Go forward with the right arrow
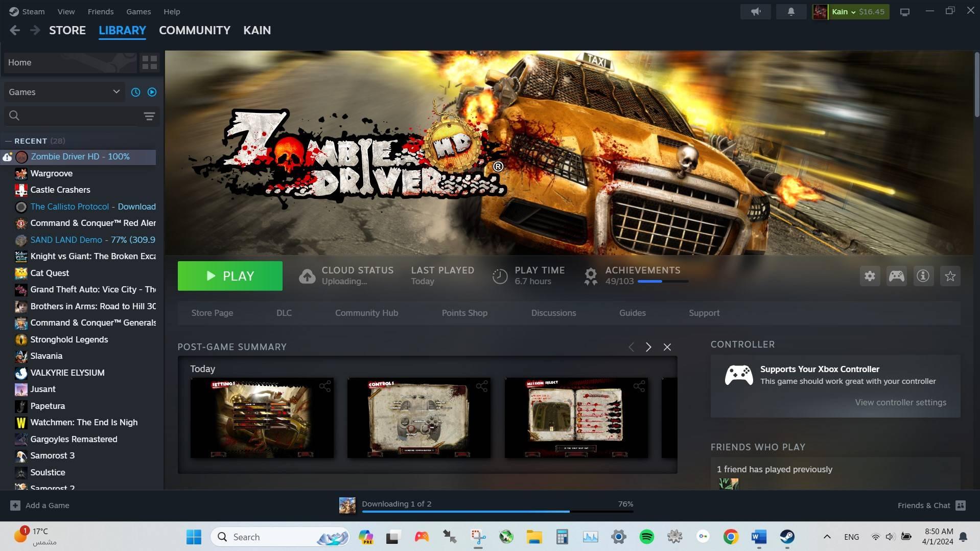Screen dimensions: 980x551 35,31
